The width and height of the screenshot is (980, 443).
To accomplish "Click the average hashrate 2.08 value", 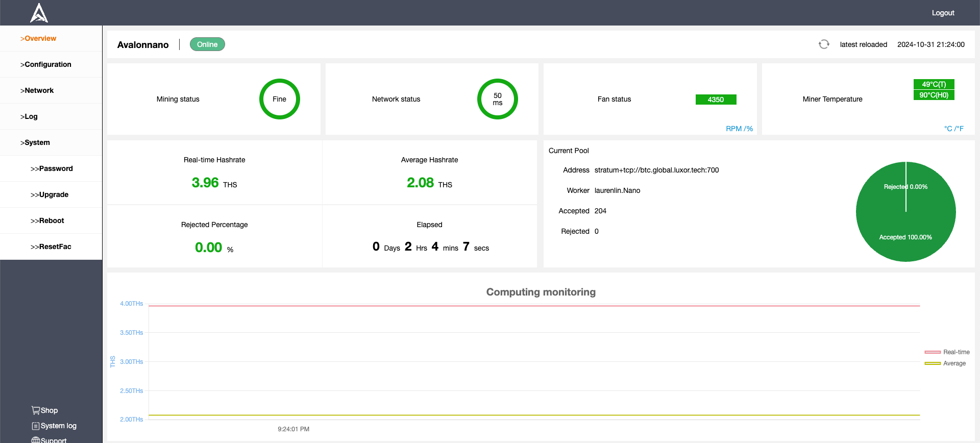I will (x=420, y=183).
